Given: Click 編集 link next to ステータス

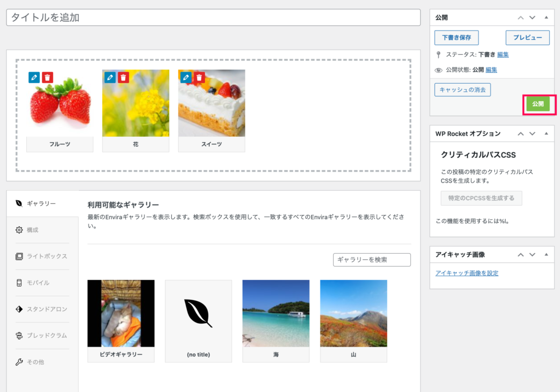Looking at the screenshot, I should pos(503,55).
